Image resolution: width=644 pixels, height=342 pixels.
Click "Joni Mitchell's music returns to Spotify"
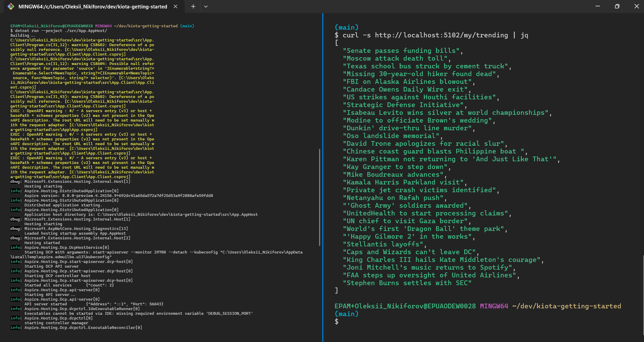coord(429,267)
